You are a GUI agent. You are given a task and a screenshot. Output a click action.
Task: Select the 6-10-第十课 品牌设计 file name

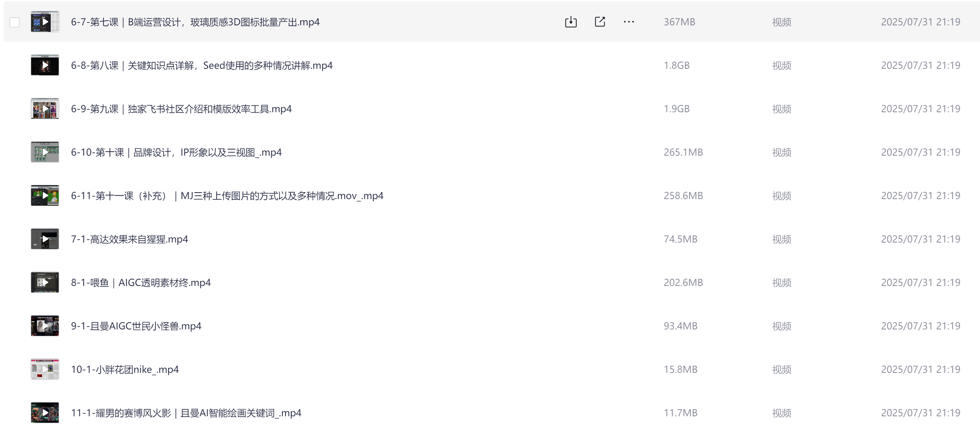click(x=176, y=152)
